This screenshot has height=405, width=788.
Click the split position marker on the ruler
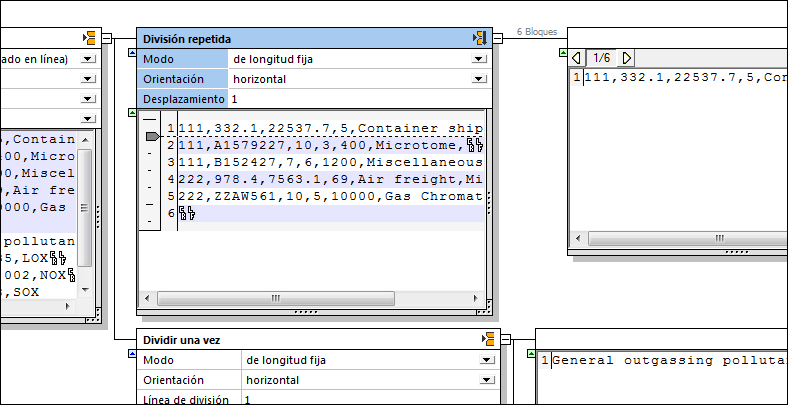152,135
